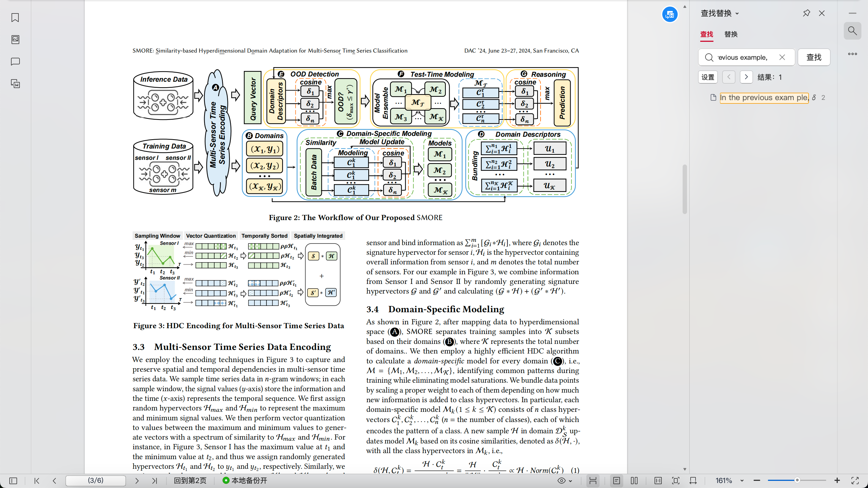Jump to the first page
Screen dimensions: 868x488
click(x=37, y=481)
